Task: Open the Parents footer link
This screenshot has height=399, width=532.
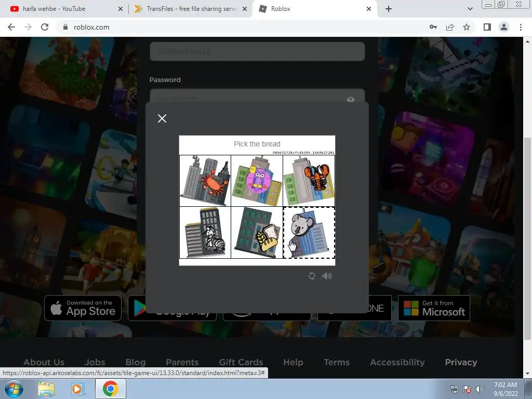Action: (x=182, y=362)
